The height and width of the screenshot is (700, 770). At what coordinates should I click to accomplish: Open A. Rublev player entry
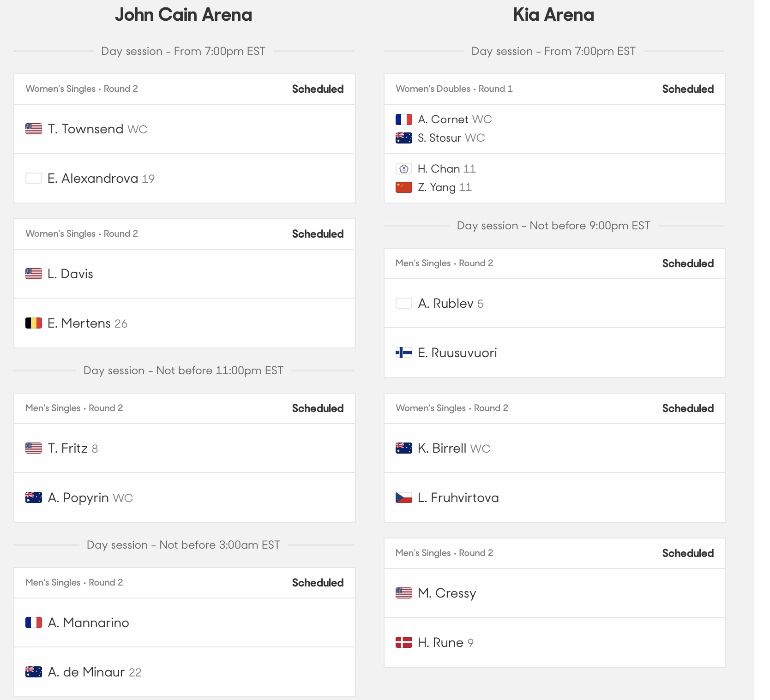click(x=555, y=303)
